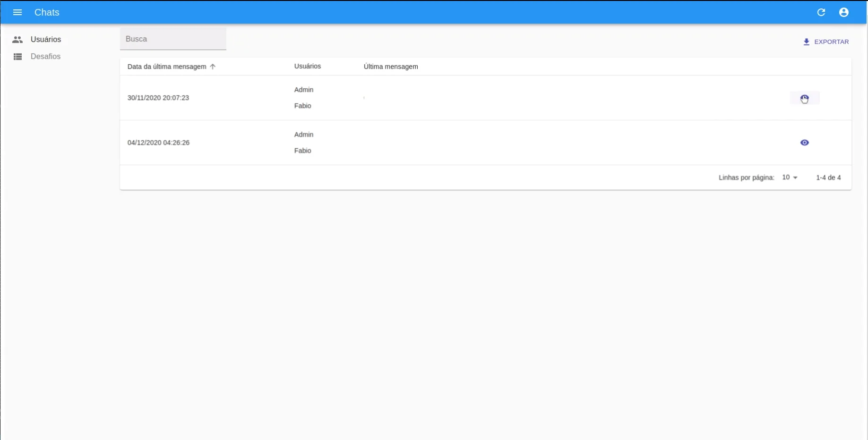
Task: Click into the Busca search field
Action: pos(173,39)
